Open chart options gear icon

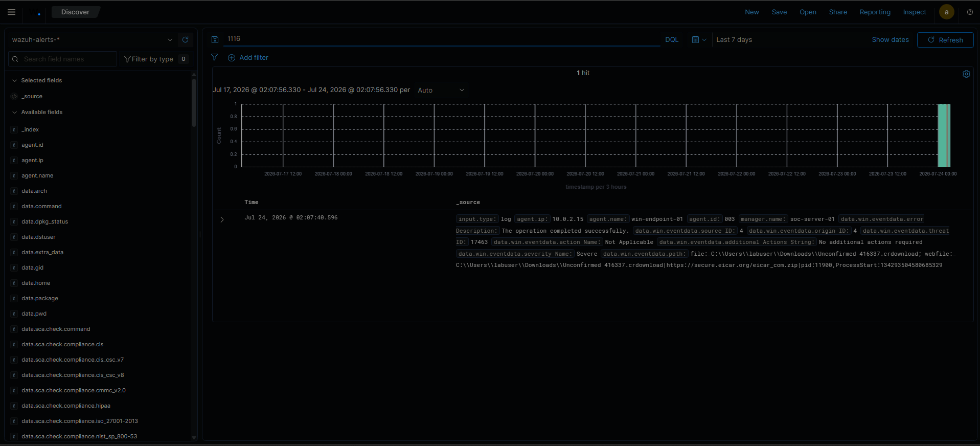point(966,74)
